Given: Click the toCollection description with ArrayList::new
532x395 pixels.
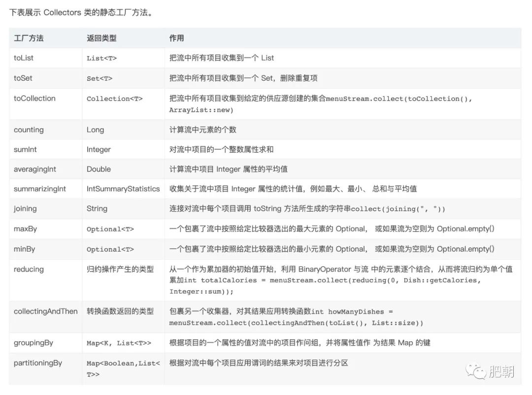Looking at the screenshot, I should 321,104.
